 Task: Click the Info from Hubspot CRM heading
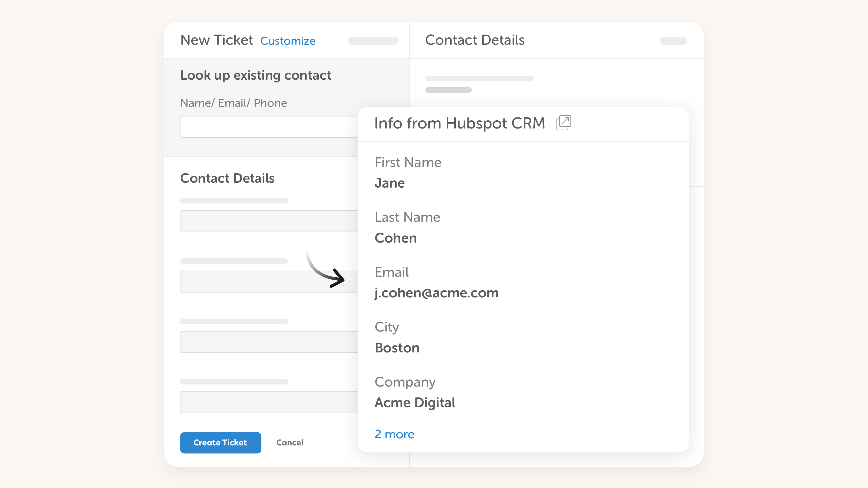click(x=459, y=123)
